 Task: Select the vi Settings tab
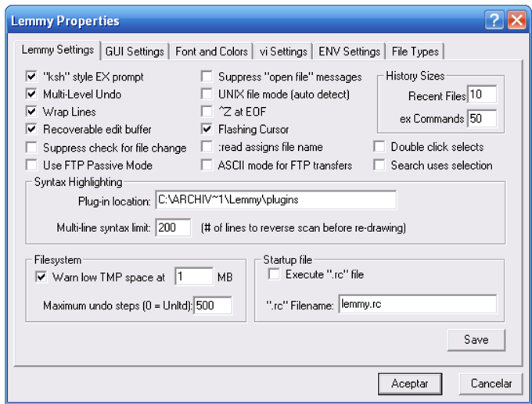[x=283, y=52]
